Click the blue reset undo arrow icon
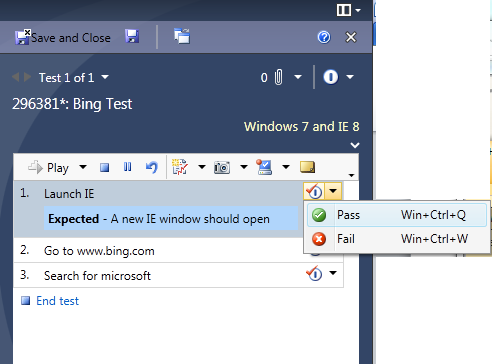The image size is (492, 364). point(152,167)
